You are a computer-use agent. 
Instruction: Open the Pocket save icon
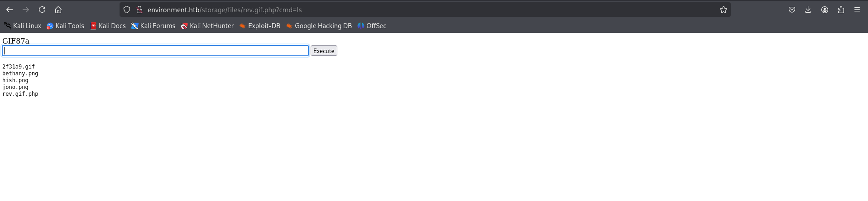tap(792, 10)
